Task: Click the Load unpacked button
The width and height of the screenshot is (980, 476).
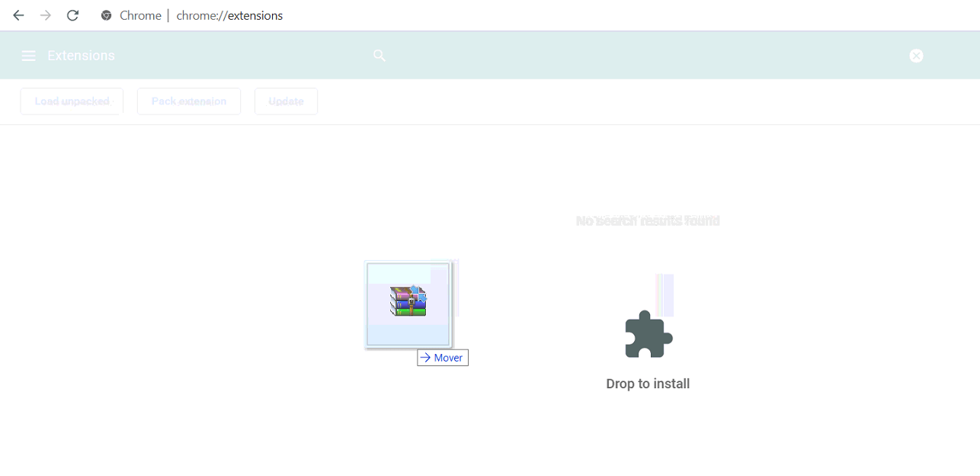Action: [72, 101]
